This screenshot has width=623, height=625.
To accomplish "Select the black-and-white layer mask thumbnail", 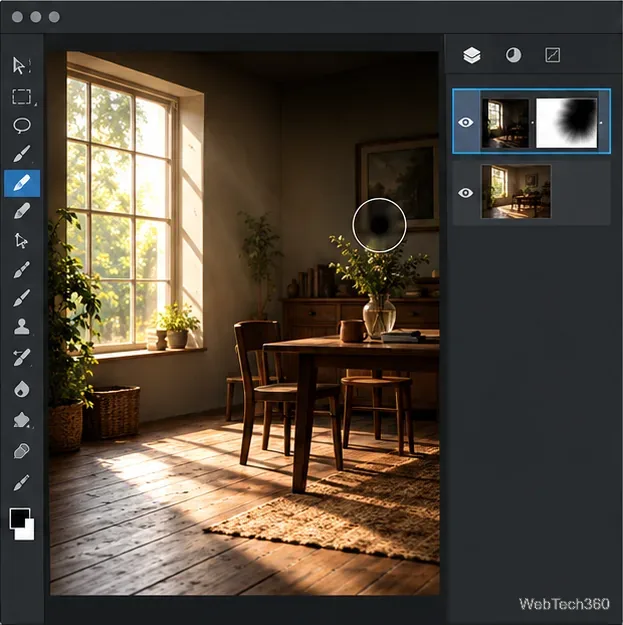I will [x=566, y=123].
